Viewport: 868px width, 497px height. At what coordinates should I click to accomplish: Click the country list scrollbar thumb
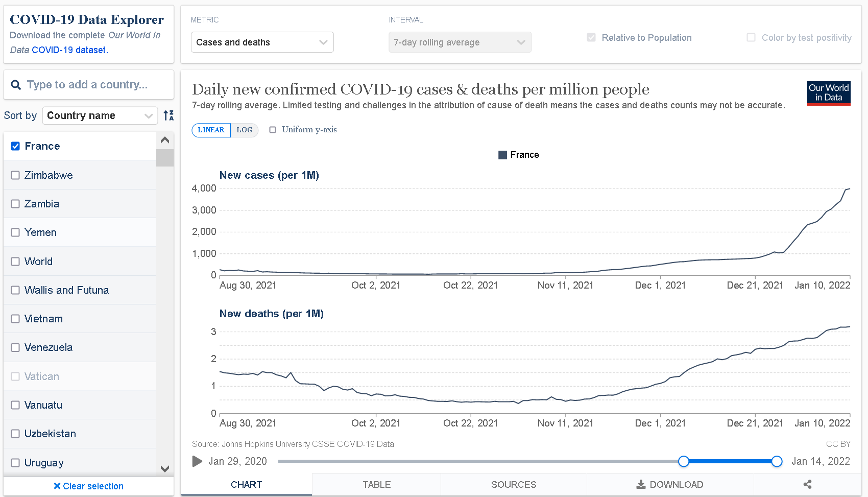tap(165, 158)
